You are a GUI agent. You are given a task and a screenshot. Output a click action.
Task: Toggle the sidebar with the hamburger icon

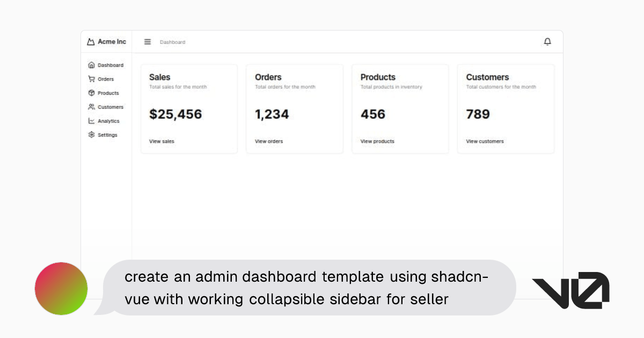[148, 42]
